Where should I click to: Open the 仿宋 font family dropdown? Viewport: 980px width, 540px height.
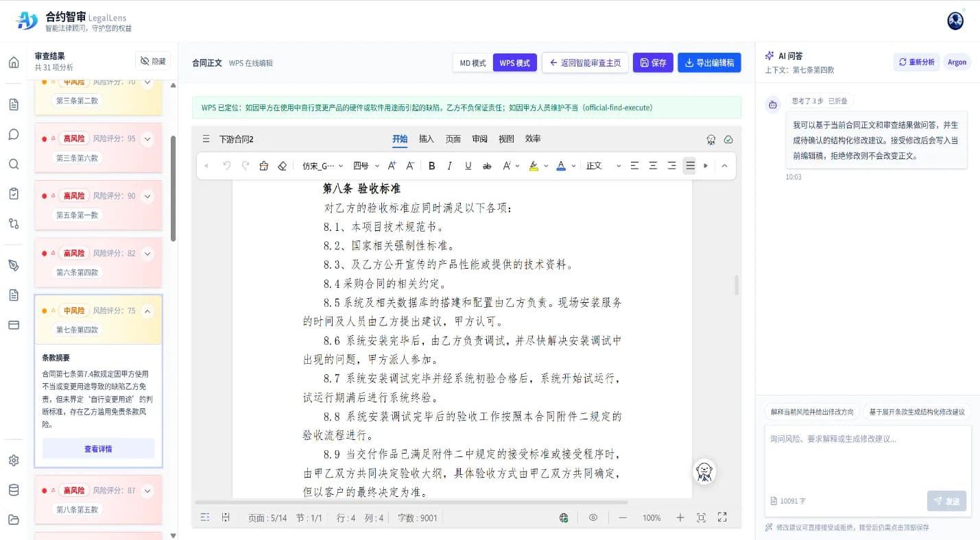click(322, 166)
